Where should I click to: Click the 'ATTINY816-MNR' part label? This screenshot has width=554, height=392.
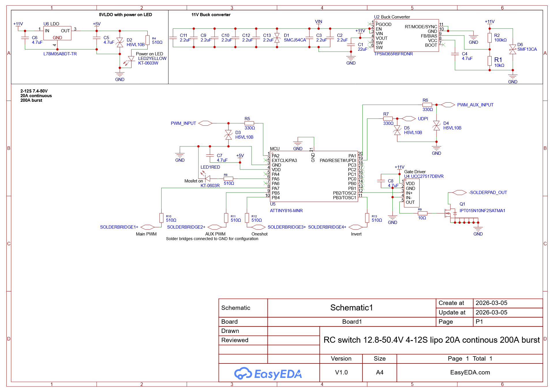(286, 211)
